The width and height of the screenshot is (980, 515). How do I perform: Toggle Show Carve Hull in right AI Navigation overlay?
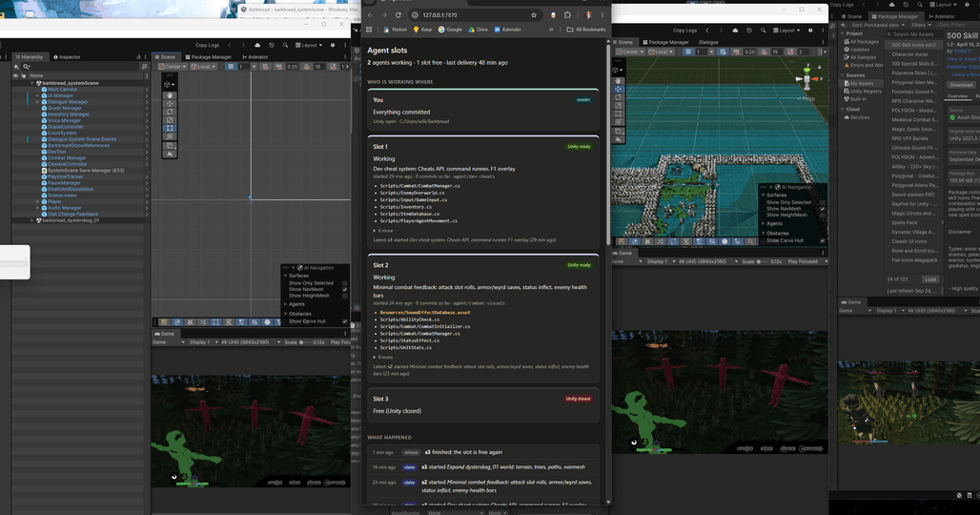pos(823,240)
